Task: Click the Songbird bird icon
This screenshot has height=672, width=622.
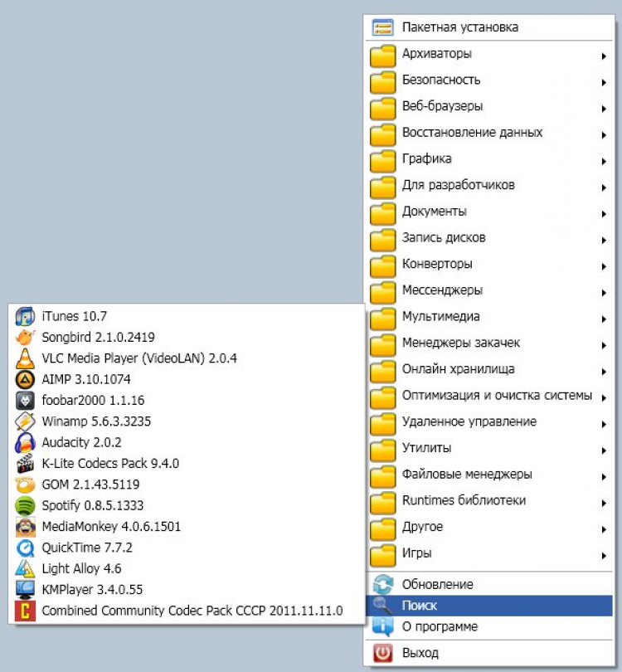Action: [x=25, y=338]
